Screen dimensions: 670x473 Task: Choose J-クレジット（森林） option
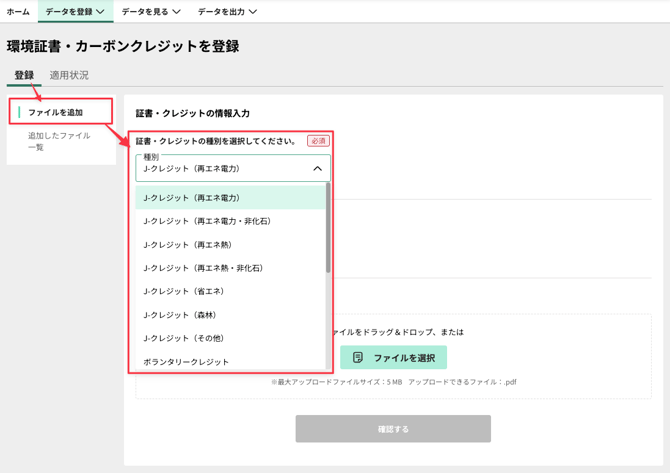tap(231, 315)
